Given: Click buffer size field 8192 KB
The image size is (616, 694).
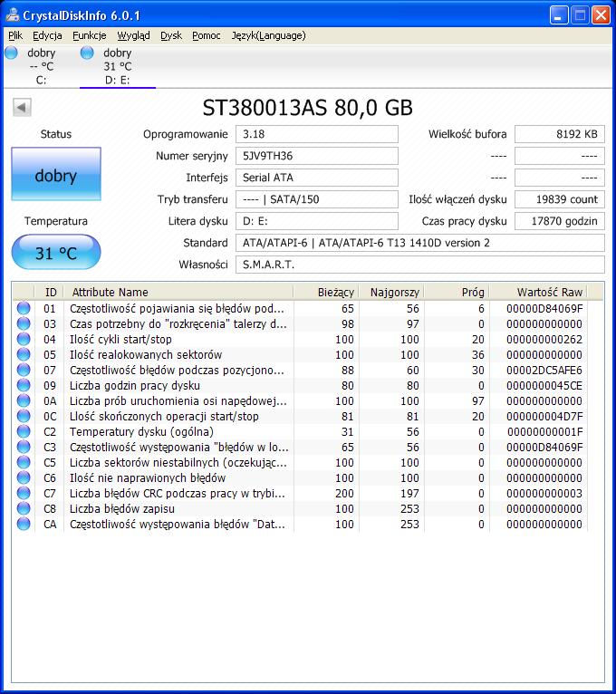Looking at the screenshot, I should click(559, 134).
